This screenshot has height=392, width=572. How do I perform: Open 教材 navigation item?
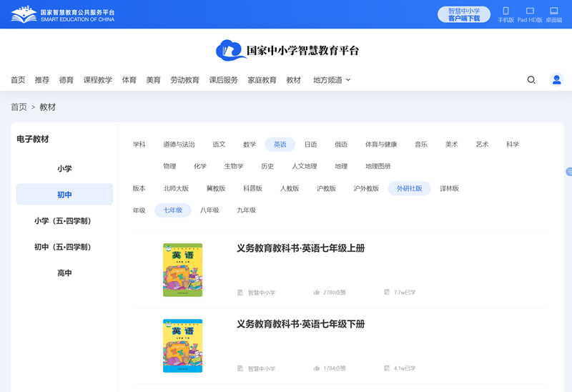[x=294, y=80]
